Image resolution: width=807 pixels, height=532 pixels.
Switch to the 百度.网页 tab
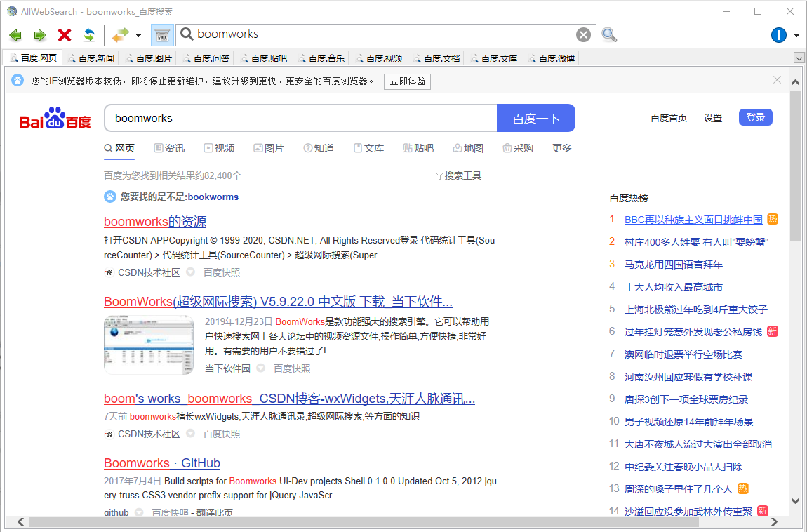[34, 58]
